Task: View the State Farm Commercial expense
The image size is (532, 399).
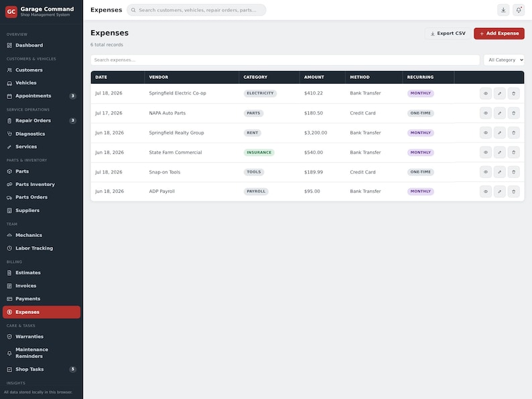Action: (486, 153)
